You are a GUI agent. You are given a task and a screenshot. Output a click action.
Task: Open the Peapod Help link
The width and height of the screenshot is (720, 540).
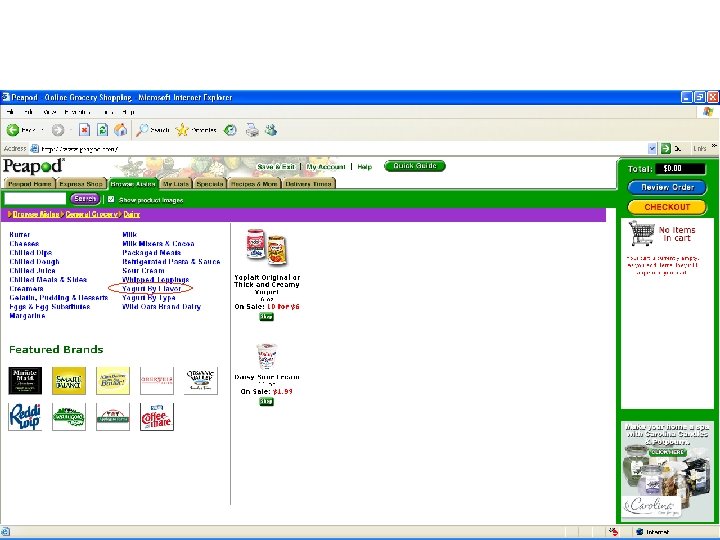(365, 167)
